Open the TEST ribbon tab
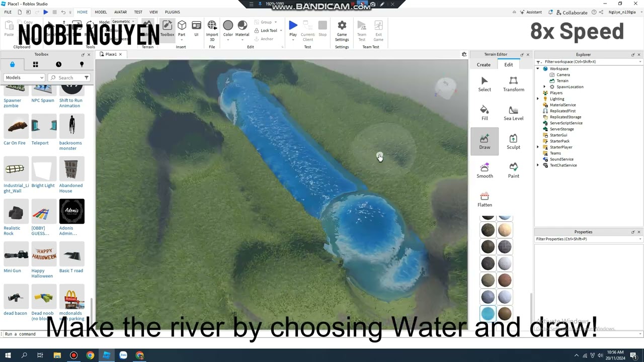This screenshot has width=644, height=362. click(138, 12)
